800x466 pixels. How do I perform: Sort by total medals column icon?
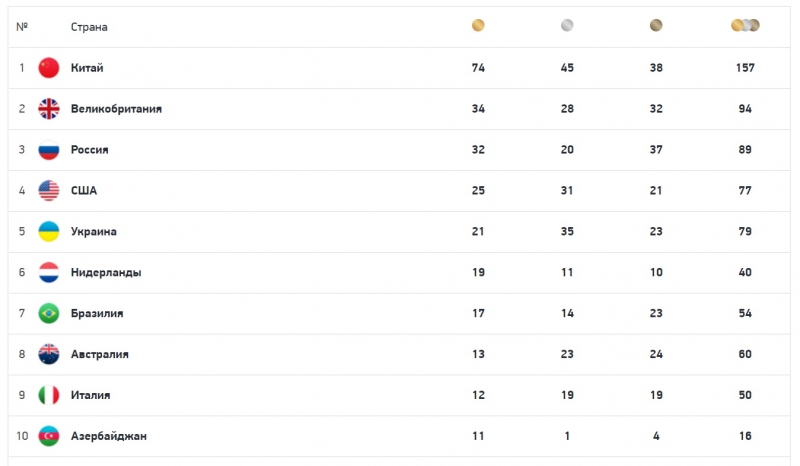[745, 26]
